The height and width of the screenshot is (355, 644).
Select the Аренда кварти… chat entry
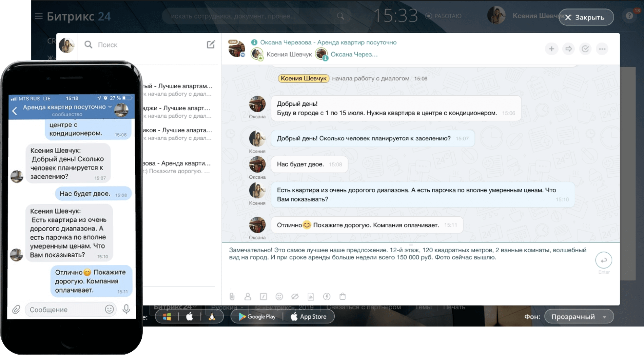pos(177,167)
